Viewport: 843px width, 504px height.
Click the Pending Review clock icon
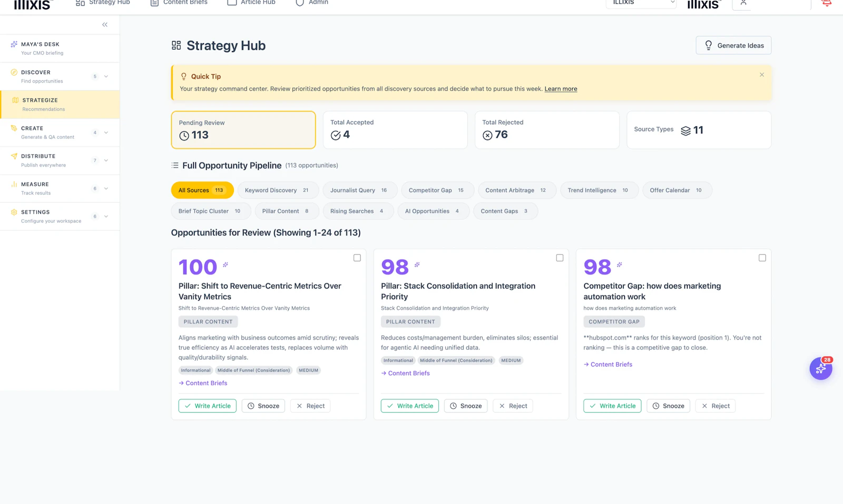[184, 136]
